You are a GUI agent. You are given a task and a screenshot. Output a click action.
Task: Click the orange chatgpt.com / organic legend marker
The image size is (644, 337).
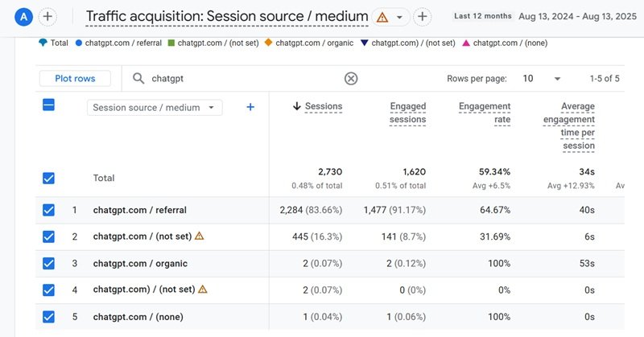[270, 43]
